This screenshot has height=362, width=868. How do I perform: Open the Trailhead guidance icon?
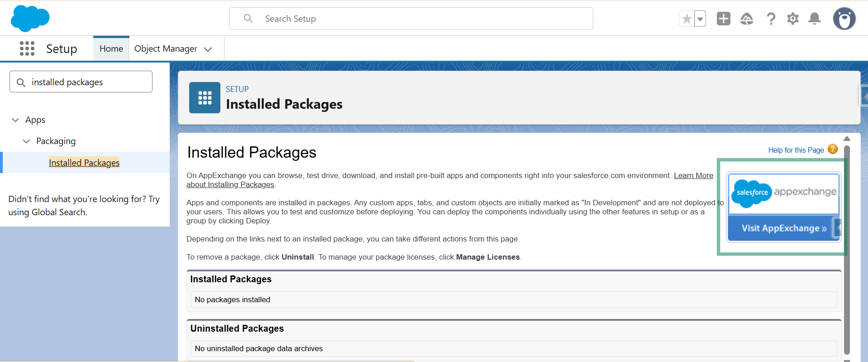coord(746,19)
